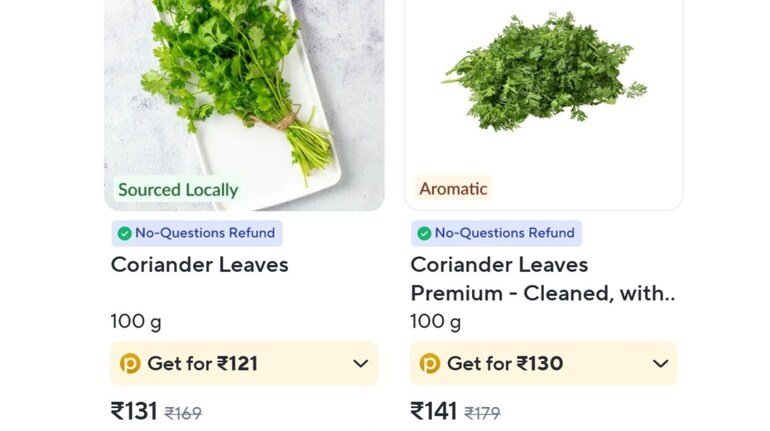
Task: Tap the Get for ₹130 offer text
Action: 505,364
